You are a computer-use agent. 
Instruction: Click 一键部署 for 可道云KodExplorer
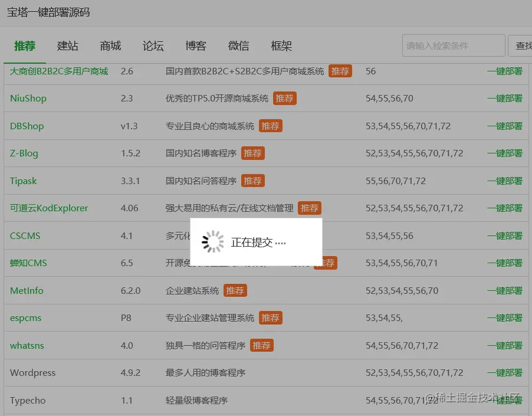(x=504, y=208)
